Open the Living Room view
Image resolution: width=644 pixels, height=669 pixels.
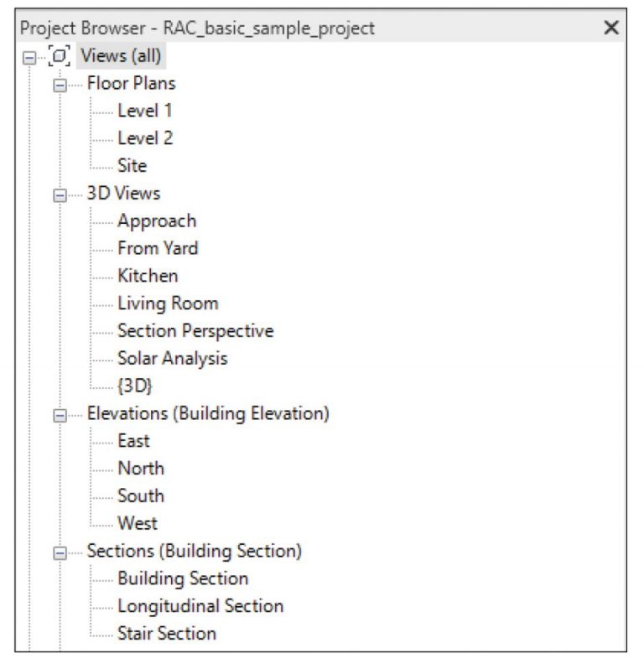click(168, 303)
